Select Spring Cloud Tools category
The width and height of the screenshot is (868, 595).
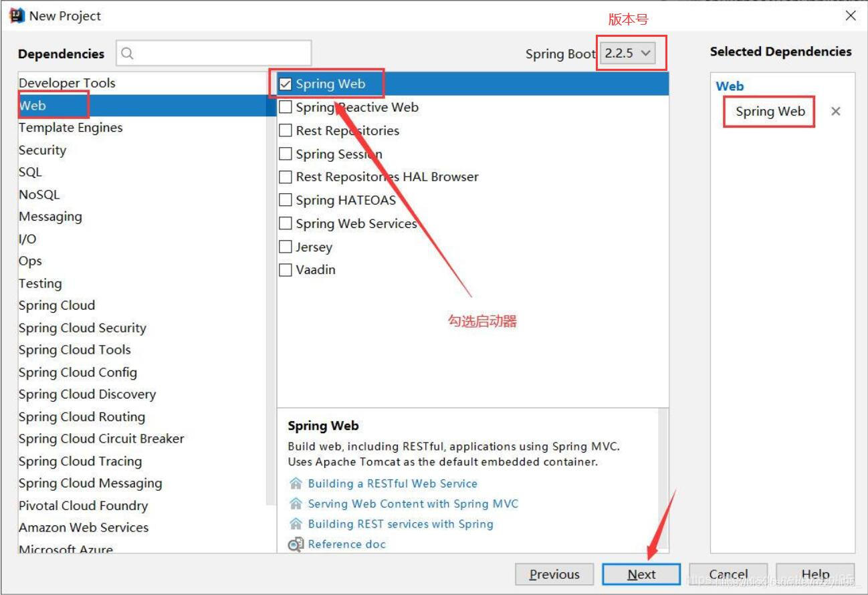[x=142, y=350]
